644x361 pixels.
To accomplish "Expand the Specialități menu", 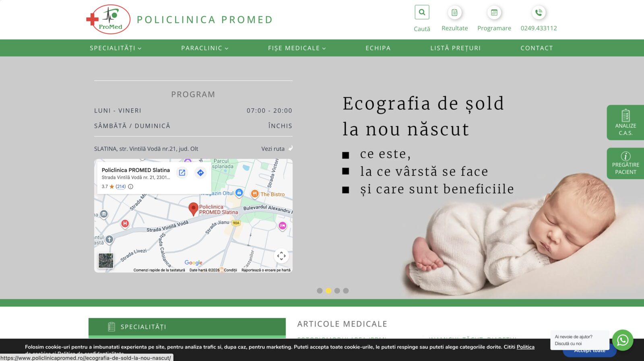I will (116, 48).
